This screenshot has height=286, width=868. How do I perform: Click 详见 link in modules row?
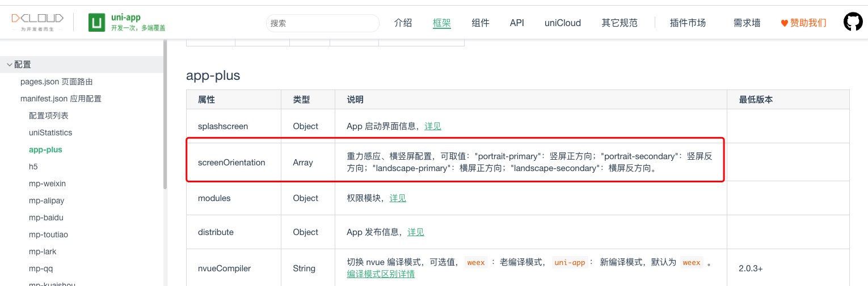(398, 198)
